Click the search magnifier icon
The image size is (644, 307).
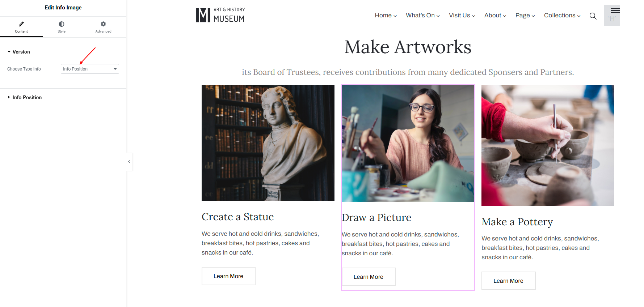tap(593, 16)
